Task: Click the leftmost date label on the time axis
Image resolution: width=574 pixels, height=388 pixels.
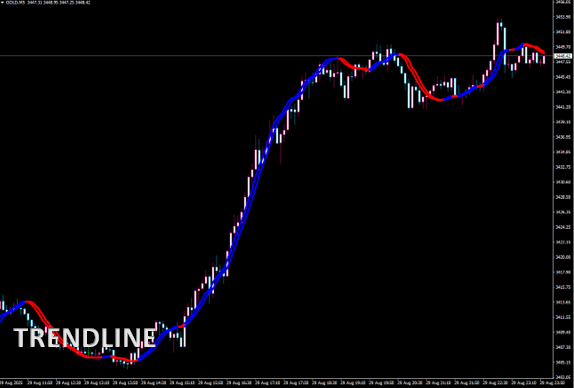Action: [x=10, y=382]
